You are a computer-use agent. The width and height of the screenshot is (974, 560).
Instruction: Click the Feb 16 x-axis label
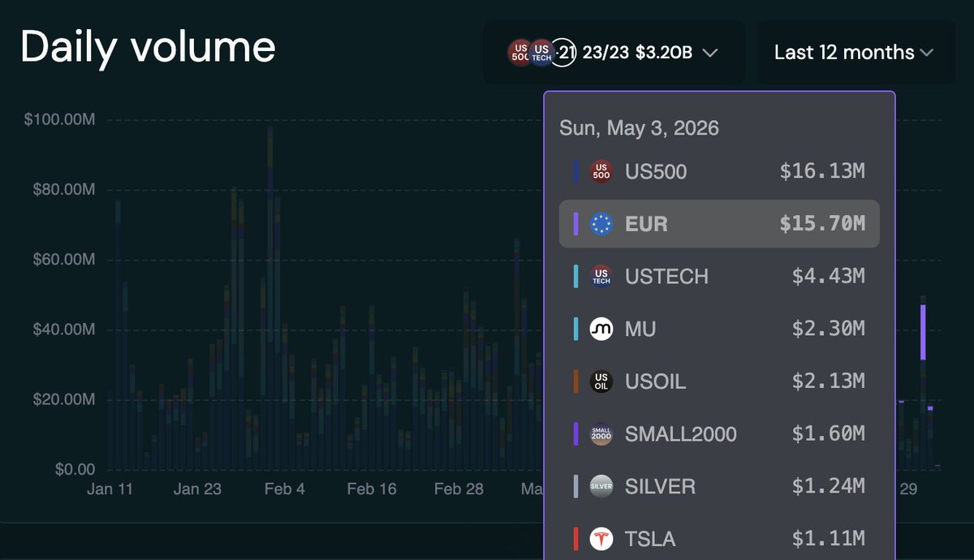click(x=372, y=489)
